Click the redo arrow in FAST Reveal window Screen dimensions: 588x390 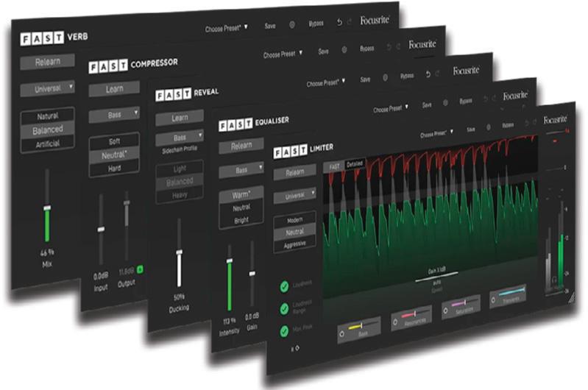438,74
